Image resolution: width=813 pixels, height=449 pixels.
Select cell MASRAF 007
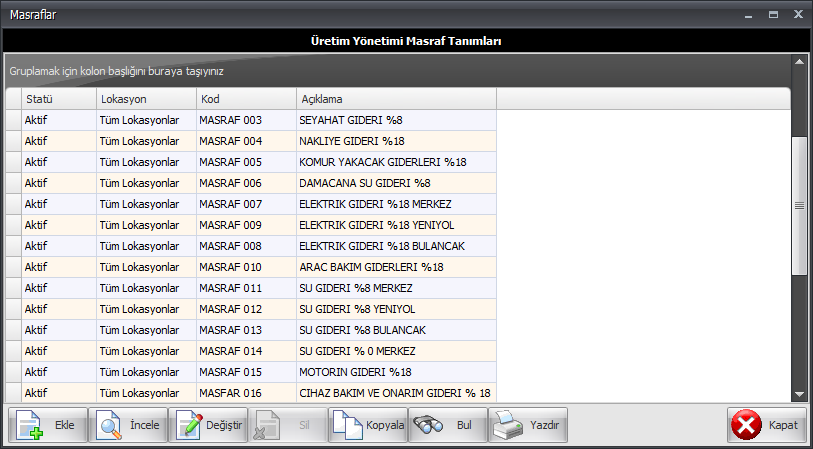click(246, 204)
